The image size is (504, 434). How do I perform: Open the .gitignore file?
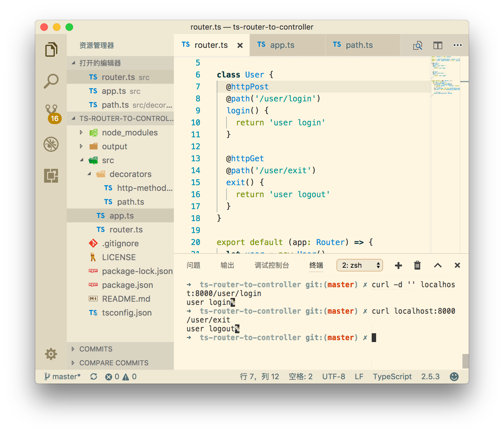(120, 243)
